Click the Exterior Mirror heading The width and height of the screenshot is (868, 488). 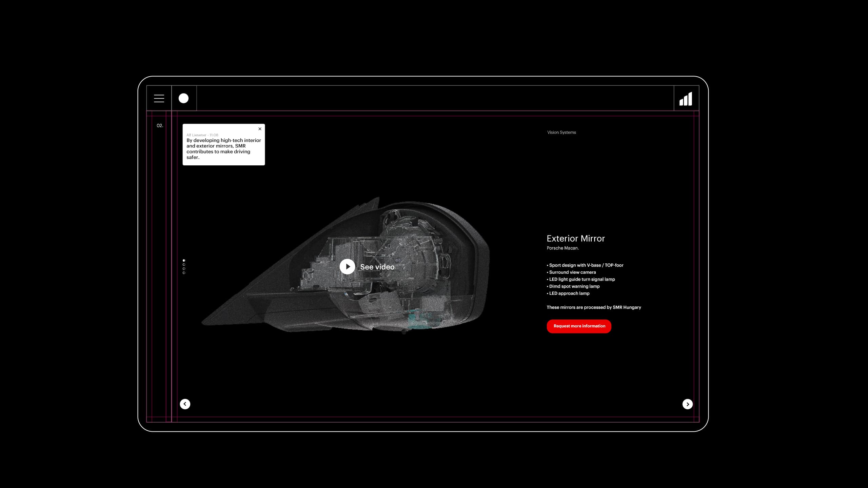[x=575, y=239]
